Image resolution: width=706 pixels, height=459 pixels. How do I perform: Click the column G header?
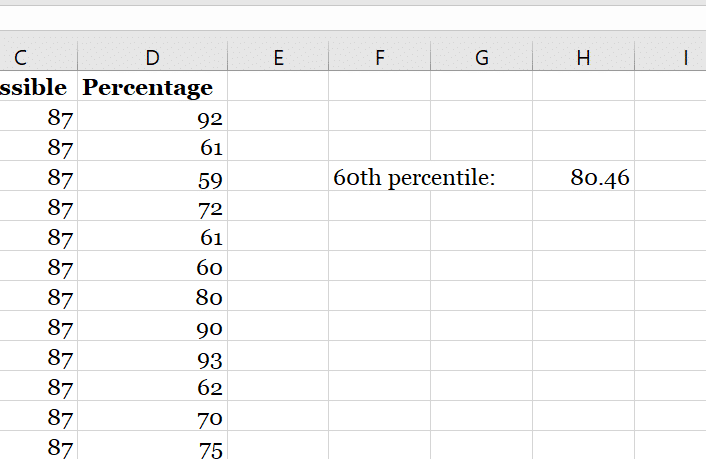482,58
